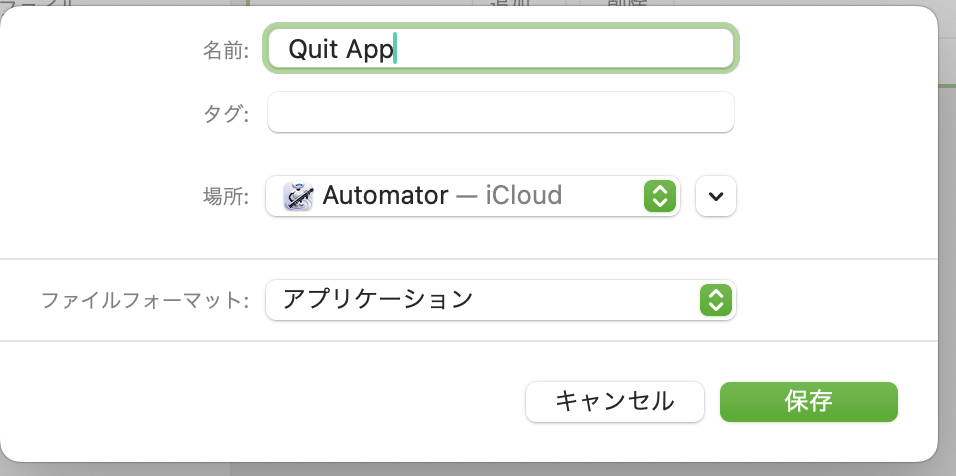Place cursor between Quit and App words
Image resolution: width=956 pixels, height=476 pixels.
click(x=342, y=49)
